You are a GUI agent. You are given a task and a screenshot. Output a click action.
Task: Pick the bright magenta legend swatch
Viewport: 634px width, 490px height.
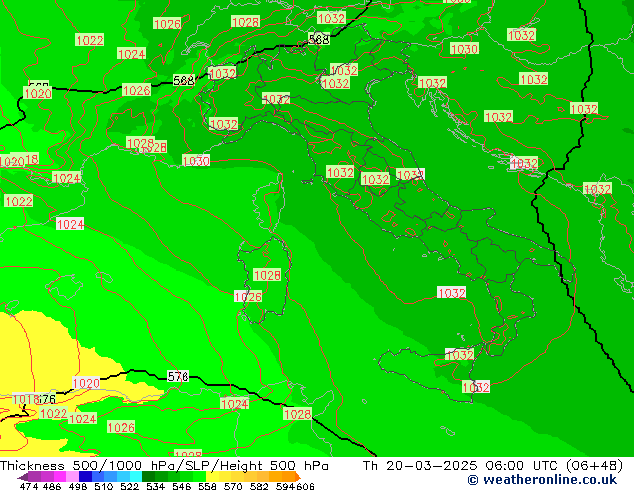click(60, 477)
